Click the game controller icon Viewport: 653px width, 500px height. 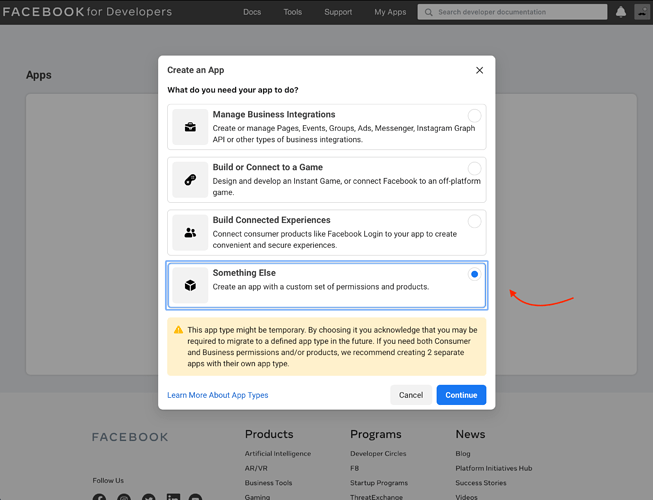point(190,180)
